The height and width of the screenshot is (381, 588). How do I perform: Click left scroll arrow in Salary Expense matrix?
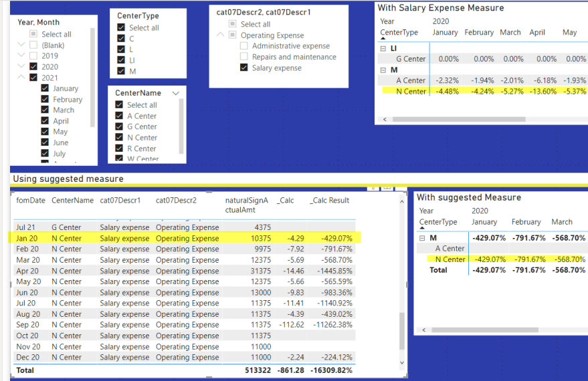pyautogui.click(x=385, y=120)
